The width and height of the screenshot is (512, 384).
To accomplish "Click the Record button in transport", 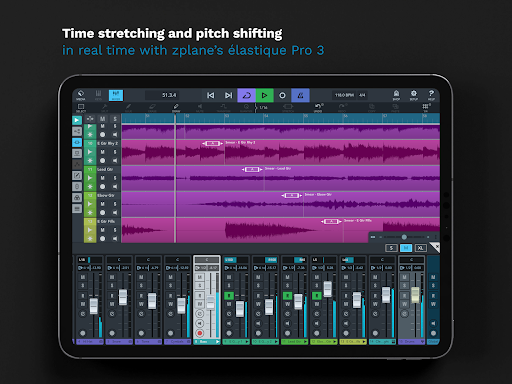I will pyautogui.click(x=282, y=95).
